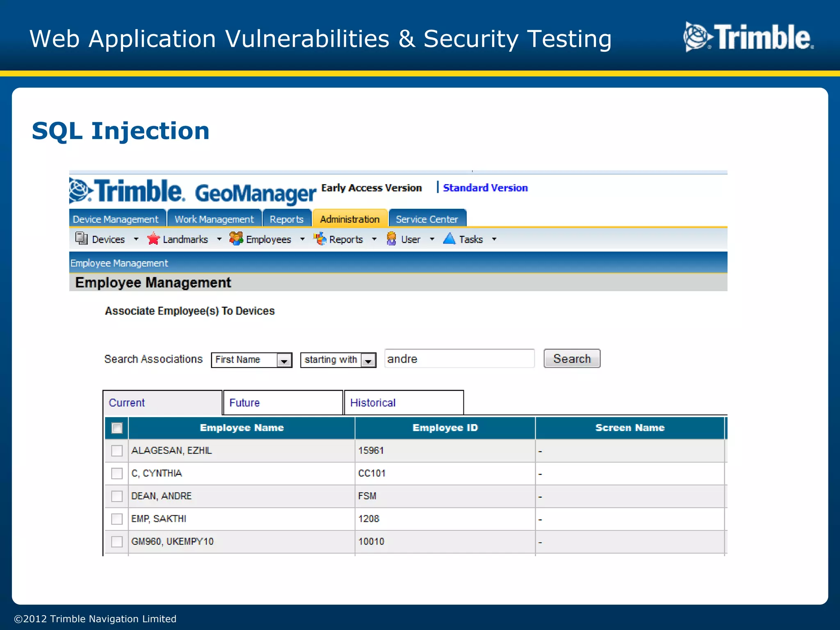
Task: Click the Trimble logo in slide header
Action: (749, 37)
